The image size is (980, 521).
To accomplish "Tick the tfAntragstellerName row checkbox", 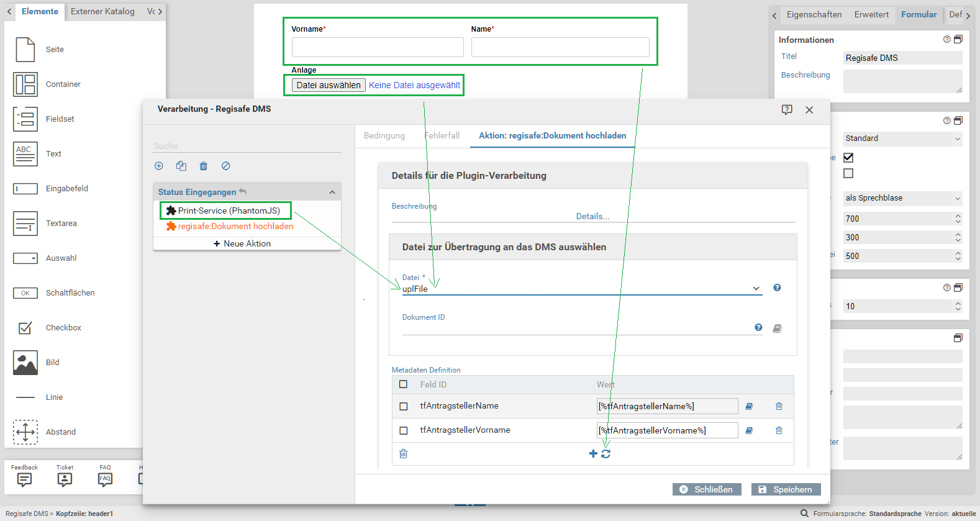I will tap(404, 406).
